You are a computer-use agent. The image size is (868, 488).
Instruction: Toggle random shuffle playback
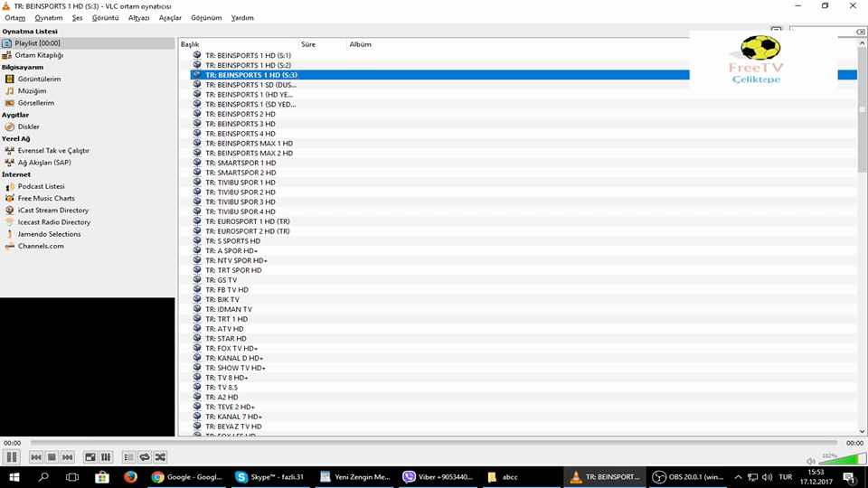pos(160,457)
